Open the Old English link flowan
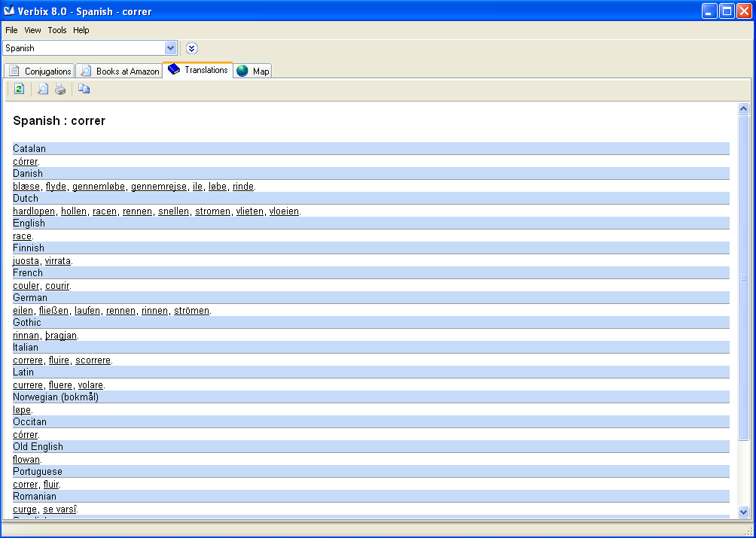Image resolution: width=756 pixels, height=538 pixels. tap(26, 460)
